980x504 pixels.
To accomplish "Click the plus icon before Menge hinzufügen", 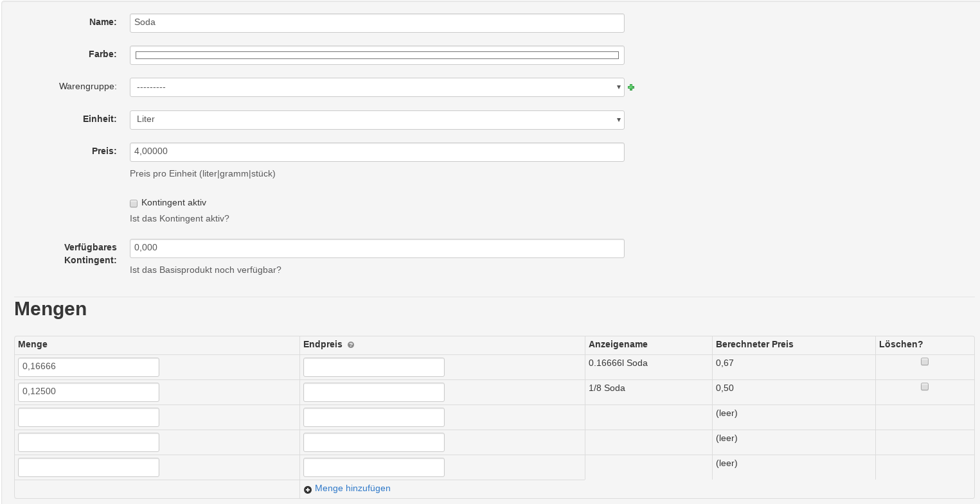I will coord(308,489).
